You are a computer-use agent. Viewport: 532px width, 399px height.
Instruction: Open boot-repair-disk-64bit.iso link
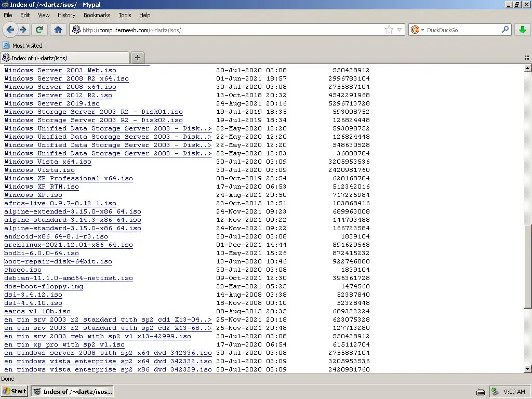tap(58, 261)
